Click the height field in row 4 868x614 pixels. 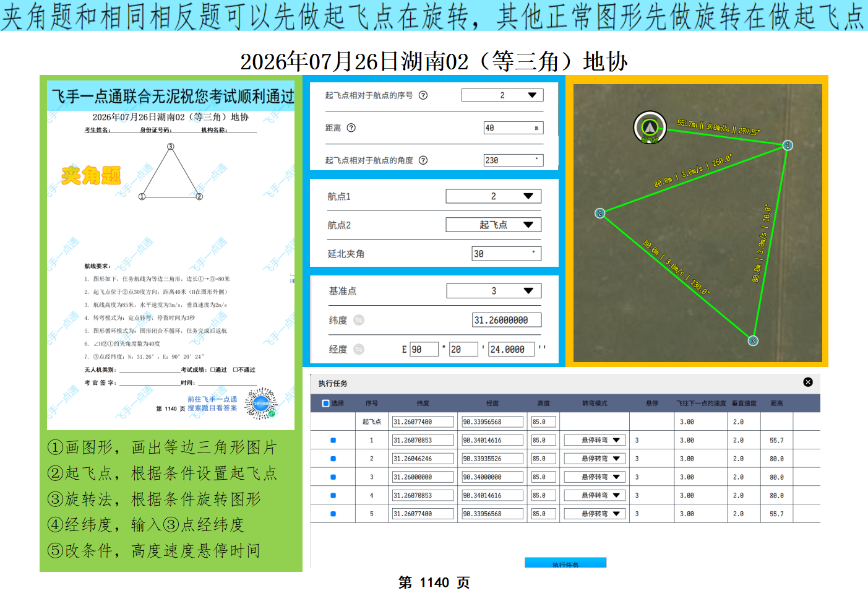(x=543, y=496)
